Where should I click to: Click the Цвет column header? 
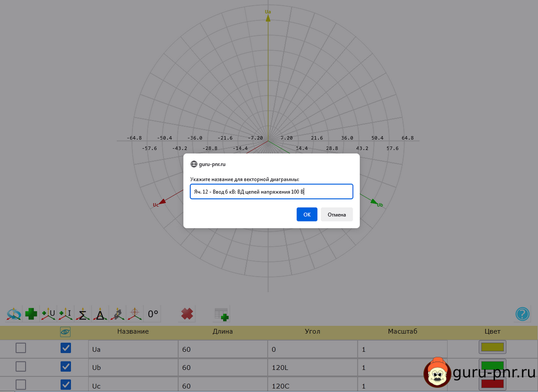pos(492,331)
